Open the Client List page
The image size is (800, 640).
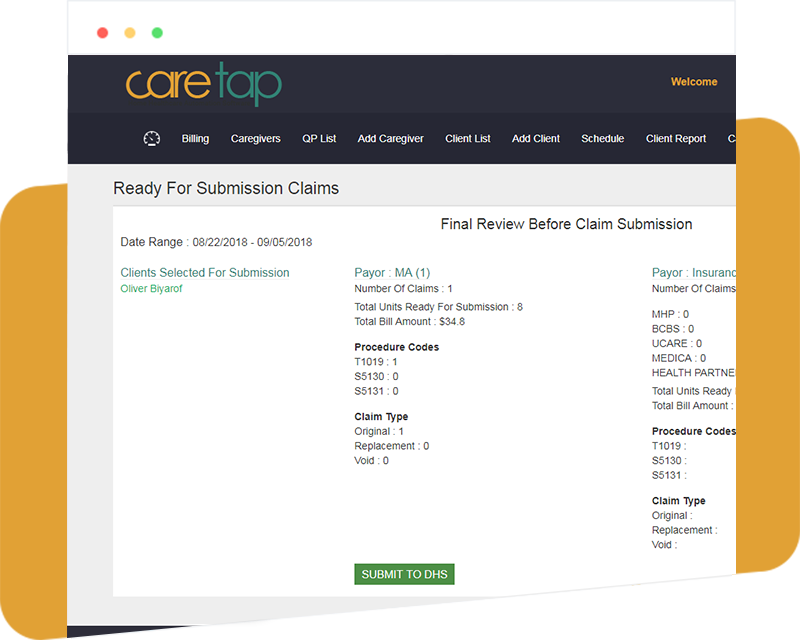click(x=467, y=139)
